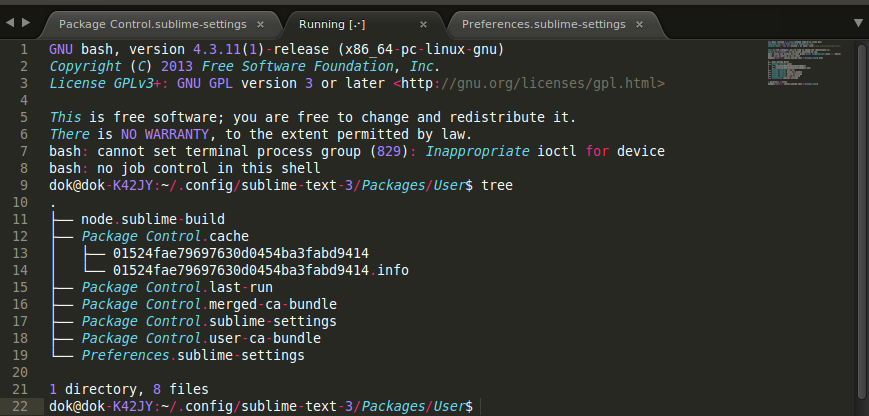Go to previous tab with left arrow
The width and height of the screenshot is (869, 416).
9,23
